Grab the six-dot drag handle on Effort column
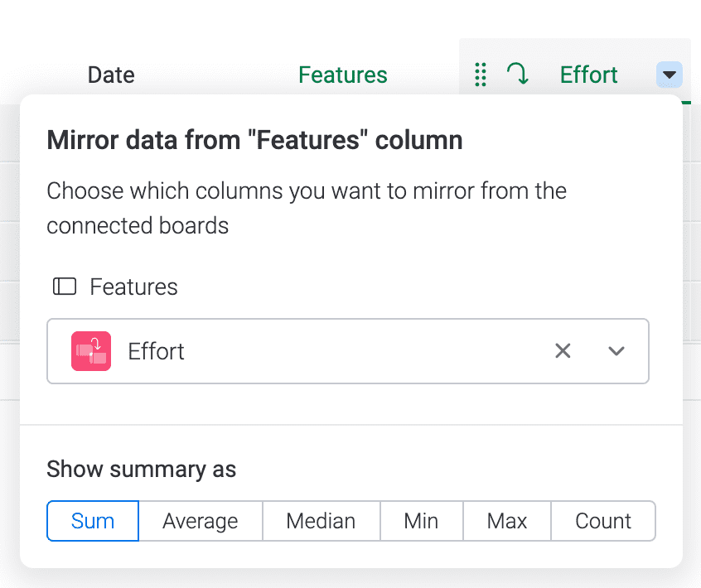 click(x=481, y=75)
